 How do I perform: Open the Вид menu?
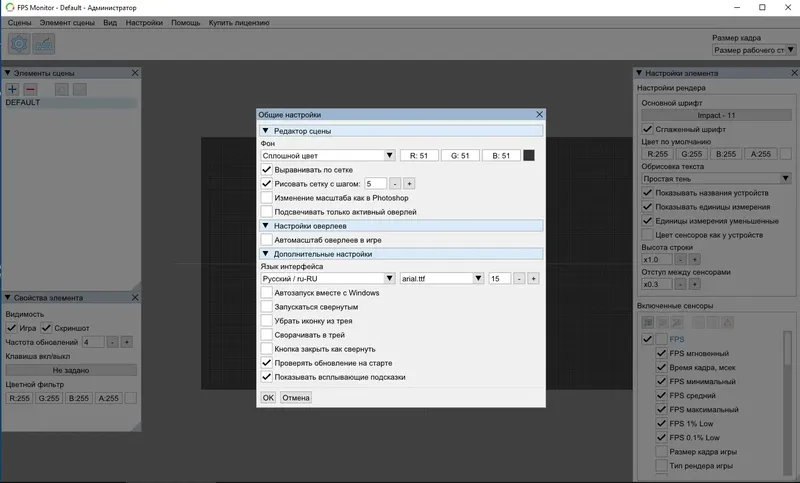pyautogui.click(x=110, y=22)
